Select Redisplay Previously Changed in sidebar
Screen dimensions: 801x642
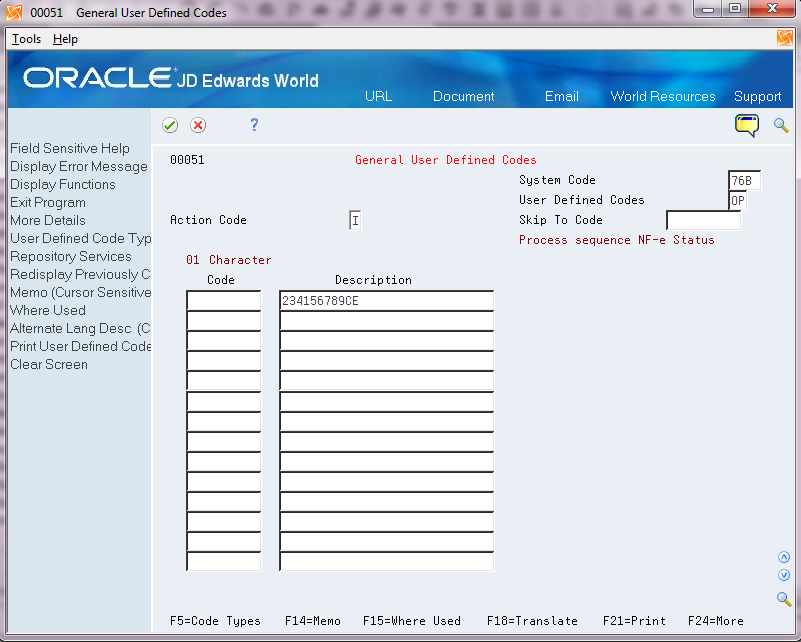tap(80, 274)
